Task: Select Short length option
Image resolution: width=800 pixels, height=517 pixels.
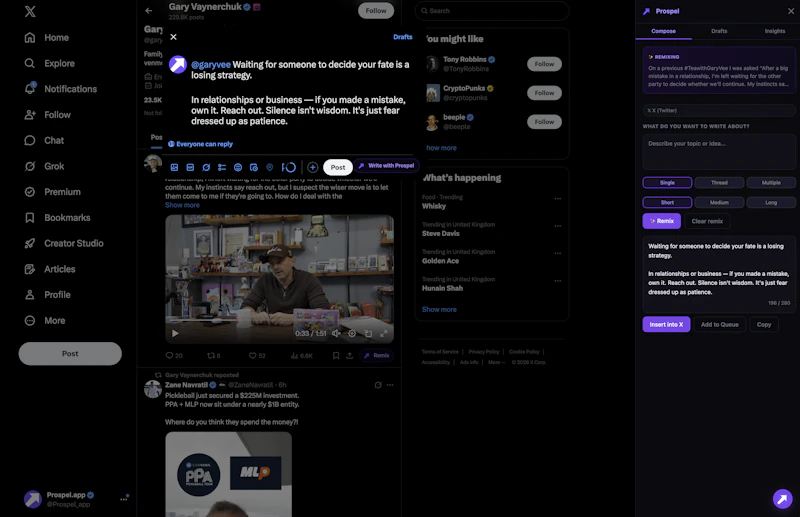Action: point(667,203)
